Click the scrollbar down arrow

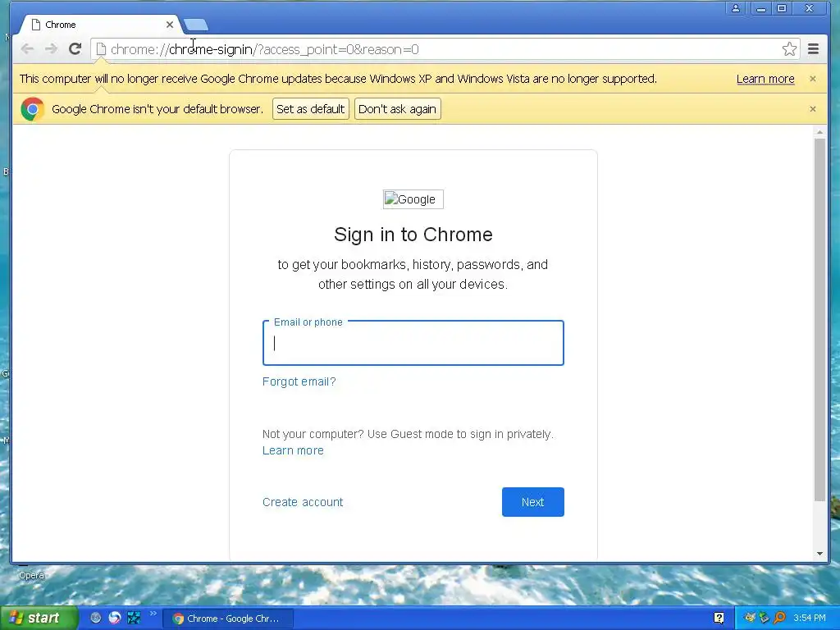(819, 554)
